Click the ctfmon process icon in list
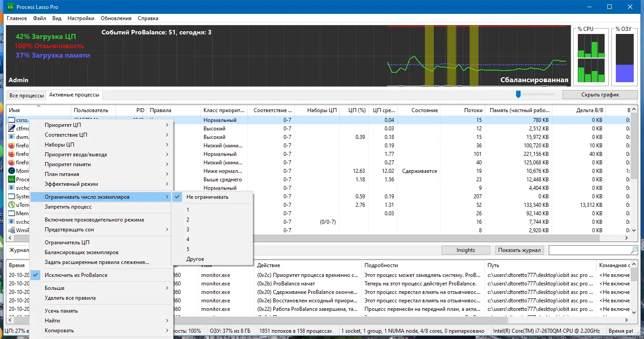Screen dimensions: 644x339 click(x=12, y=129)
